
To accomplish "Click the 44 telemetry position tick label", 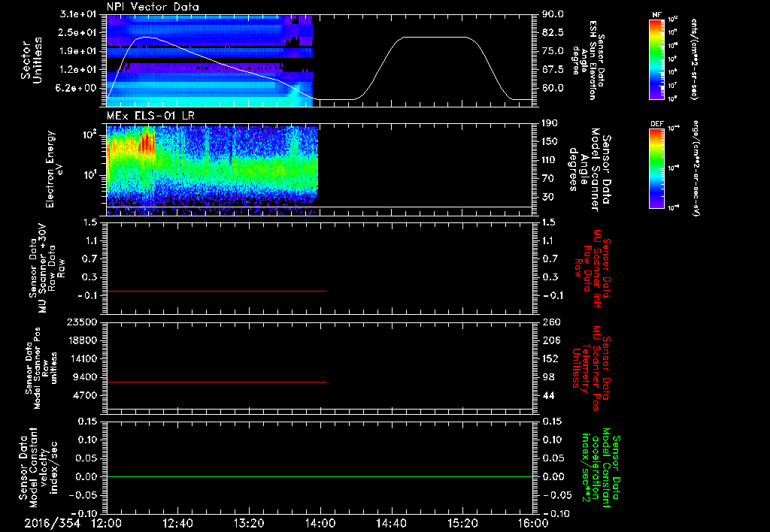I will point(548,395).
